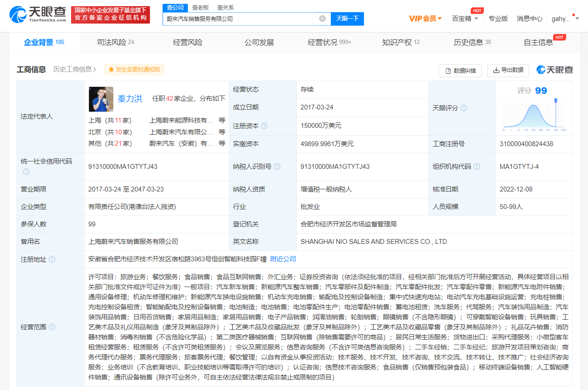588x390 pixels.
Task: Click help icon next to 注册资本
Action: point(264,126)
